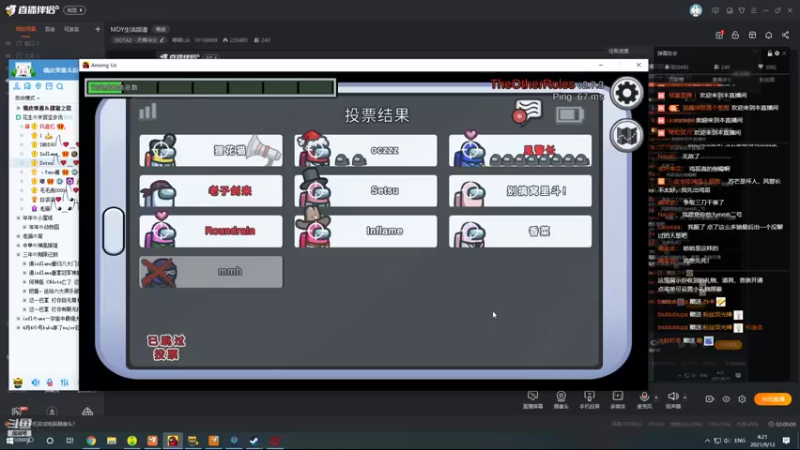Viewport: 800px width, 450px height.
Task: Open streaming settings gear in bottom toolbar
Action: point(742,399)
